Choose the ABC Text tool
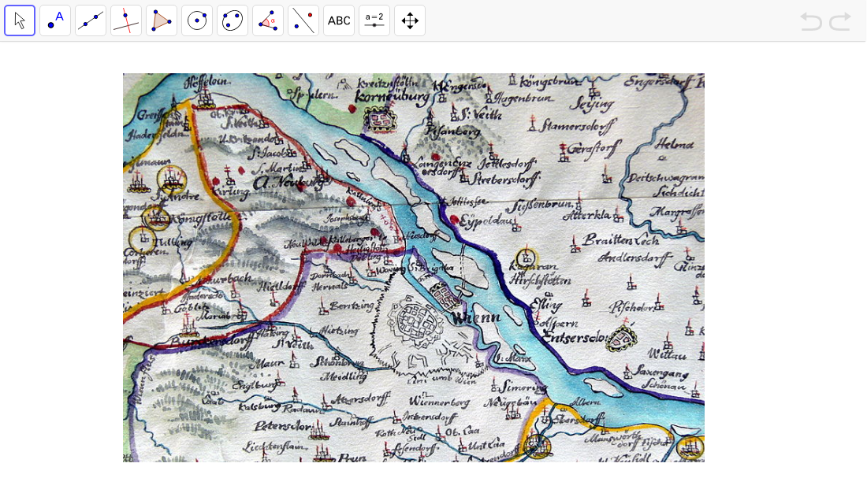 (339, 20)
